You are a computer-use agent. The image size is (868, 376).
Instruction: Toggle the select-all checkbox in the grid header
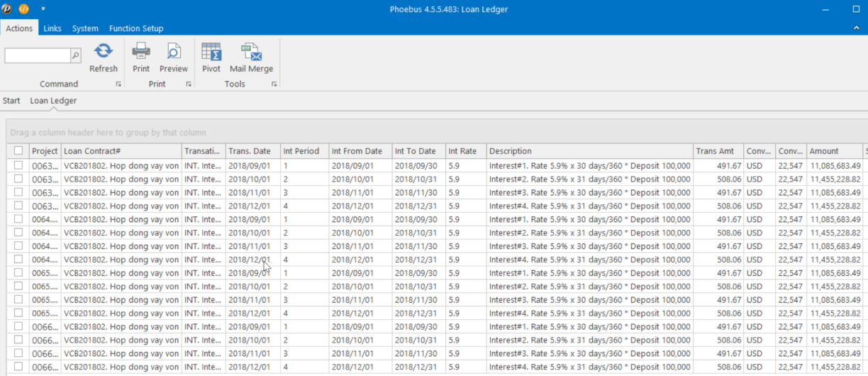tap(18, 151)
